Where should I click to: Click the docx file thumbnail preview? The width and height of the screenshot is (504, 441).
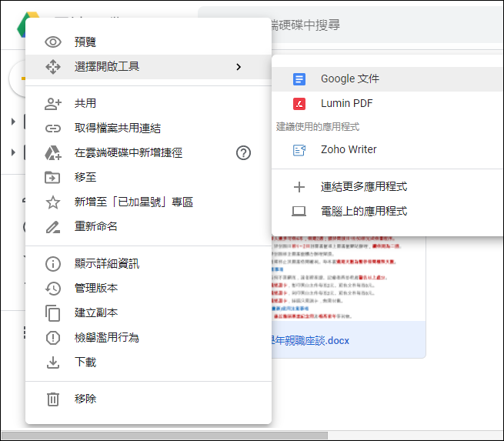[x=349, y=279]
